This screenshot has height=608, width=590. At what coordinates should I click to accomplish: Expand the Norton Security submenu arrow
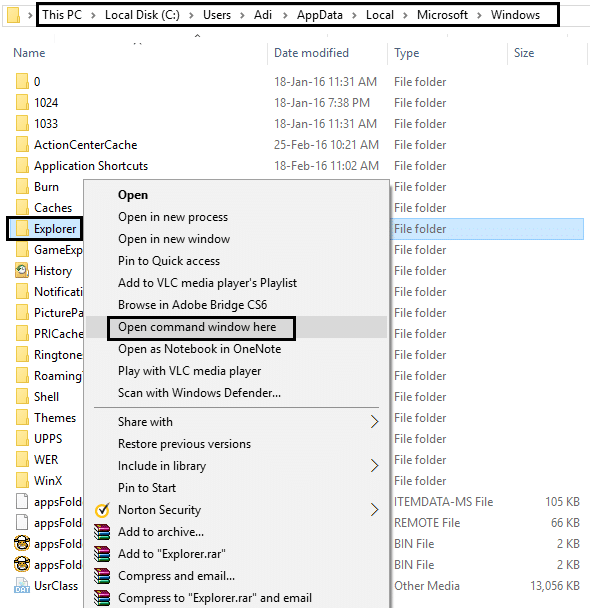374,510
